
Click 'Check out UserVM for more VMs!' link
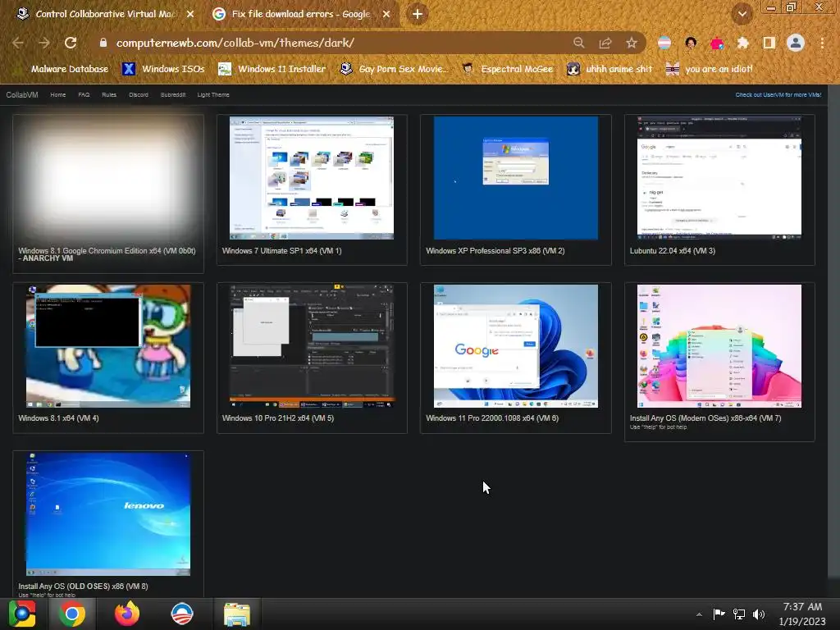[778, 95]
